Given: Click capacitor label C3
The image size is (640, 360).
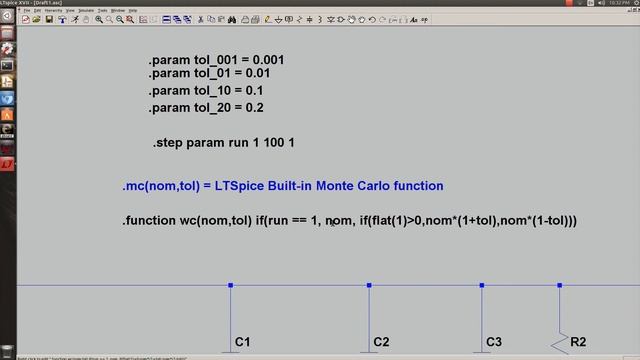Looking at the screenshot, I should click(x=494, y=342).
